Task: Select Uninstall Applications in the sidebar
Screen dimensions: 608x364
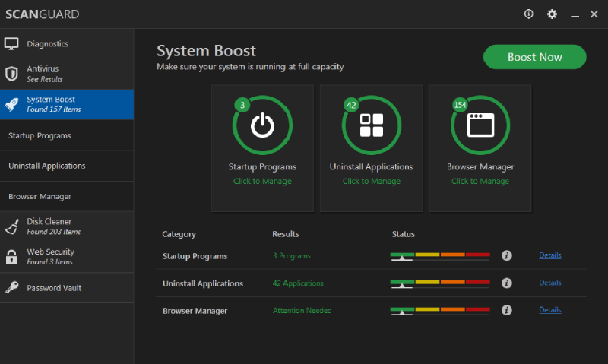Action: (67, 166)
